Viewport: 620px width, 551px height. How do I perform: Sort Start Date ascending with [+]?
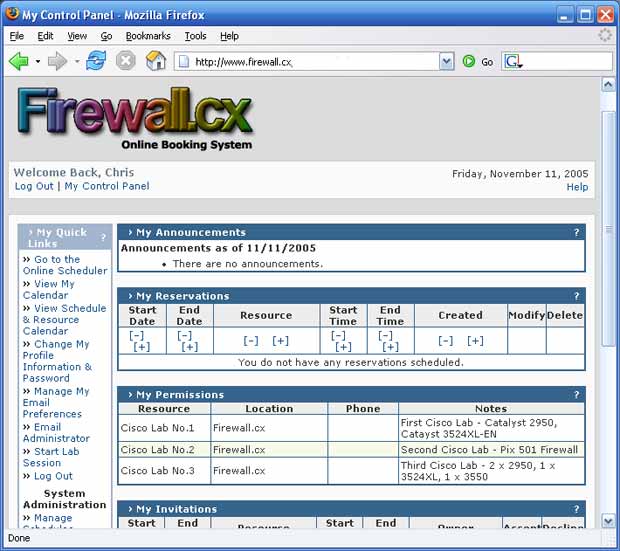pyautogui.click(x=142, y=347)
